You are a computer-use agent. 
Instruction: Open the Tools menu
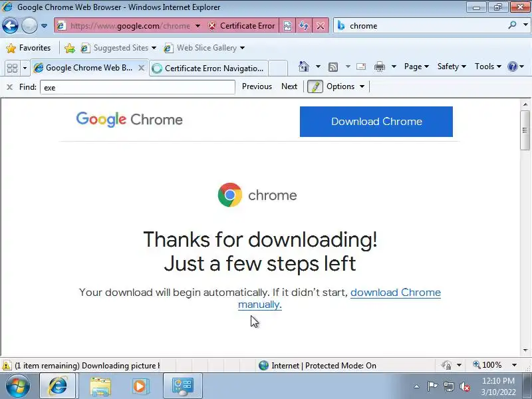[488, 66]
